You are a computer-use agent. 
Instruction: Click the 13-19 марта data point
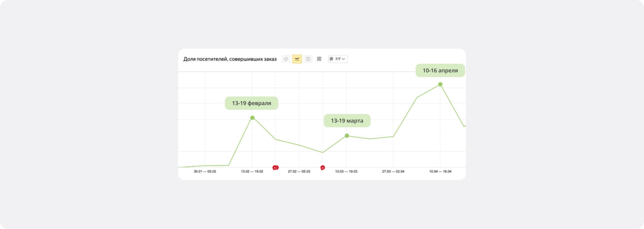[x=347, y=136]
